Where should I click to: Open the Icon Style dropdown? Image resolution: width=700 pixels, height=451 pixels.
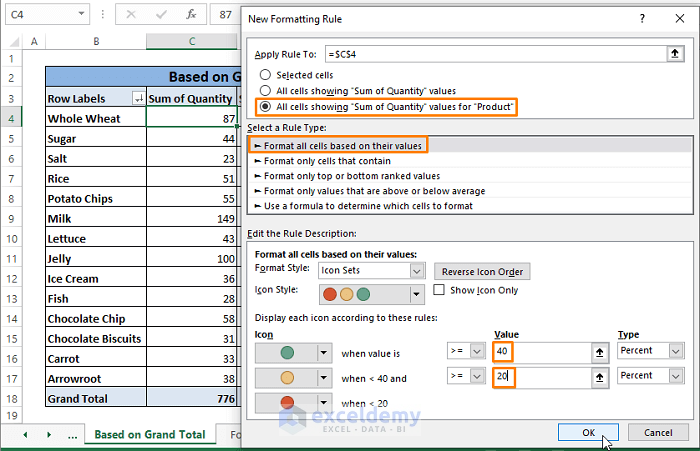[417, 294]
